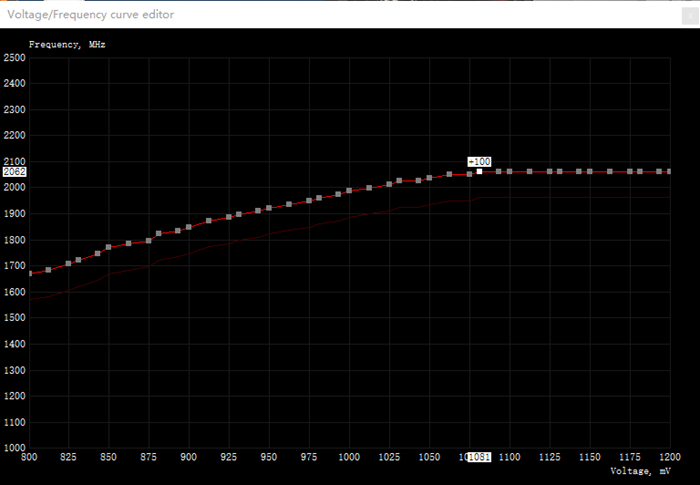The height and width of the screenshot is (485, 700).
Task: Select the curve point on the 1025 mV gridline
Action: [389, 184]
